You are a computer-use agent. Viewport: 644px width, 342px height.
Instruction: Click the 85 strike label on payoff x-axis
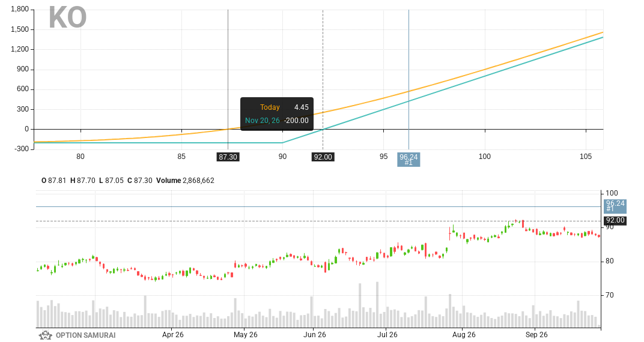(181, 157)
